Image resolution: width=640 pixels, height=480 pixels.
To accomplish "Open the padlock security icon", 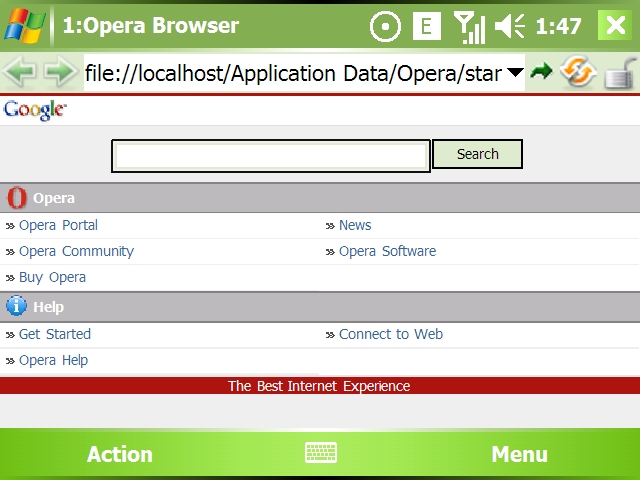I will pos(620,73).
